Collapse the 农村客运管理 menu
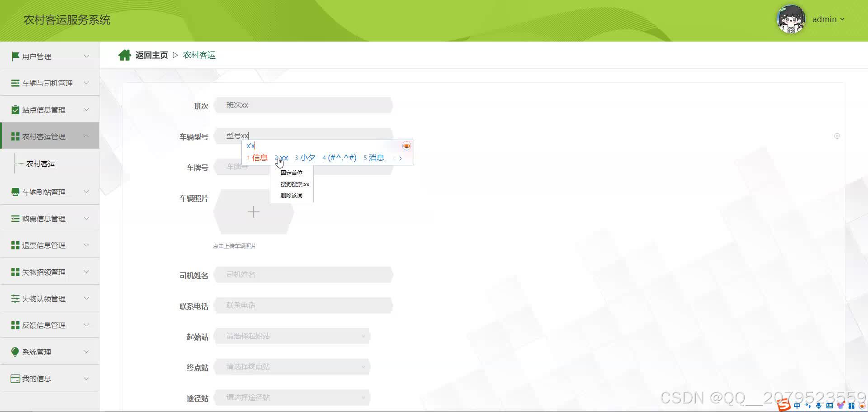This screenshot has width=868, height=412. (86, 136)
